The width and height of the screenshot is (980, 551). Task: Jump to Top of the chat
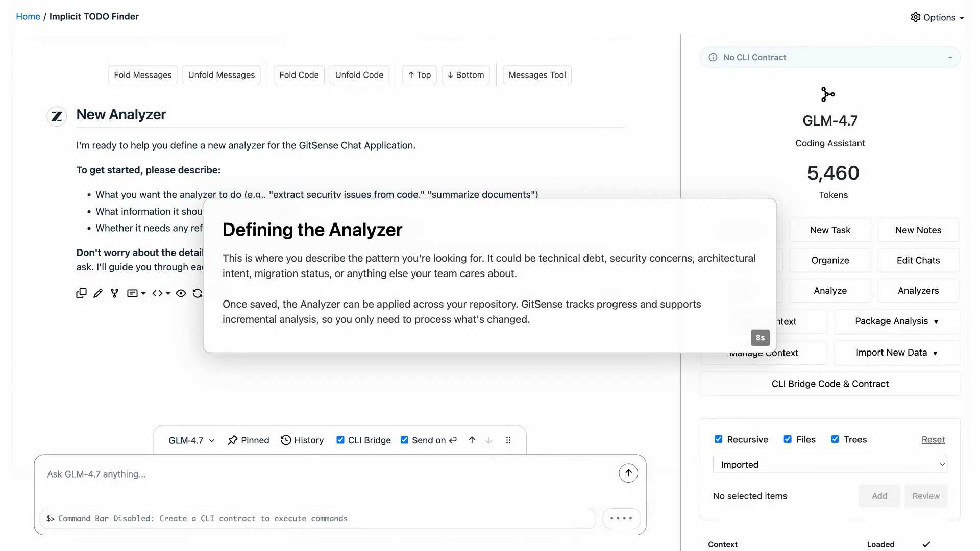420,75
